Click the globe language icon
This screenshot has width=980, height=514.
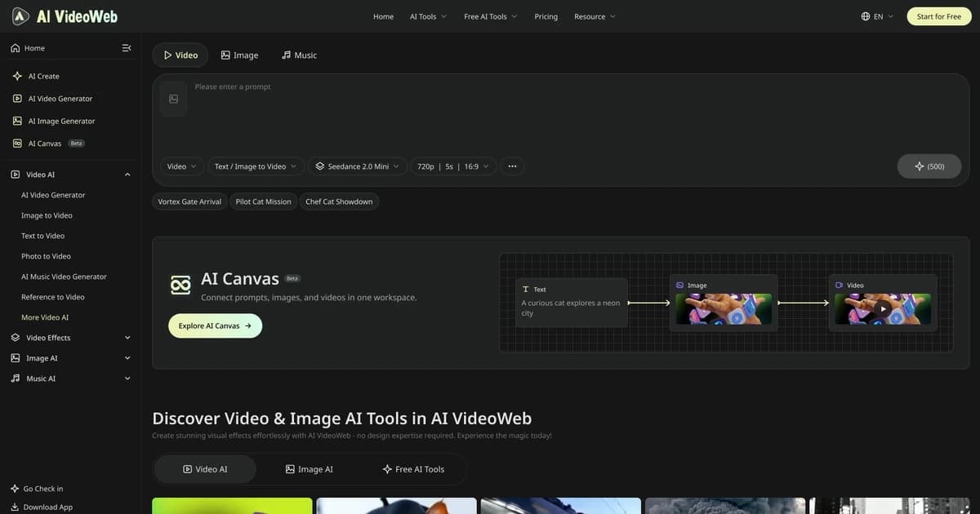pyautogui.click(x=866, y=16)
